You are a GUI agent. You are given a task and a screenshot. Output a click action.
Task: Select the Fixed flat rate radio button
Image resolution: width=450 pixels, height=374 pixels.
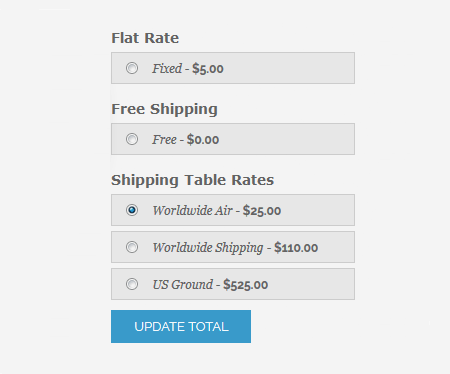point(132,68)
